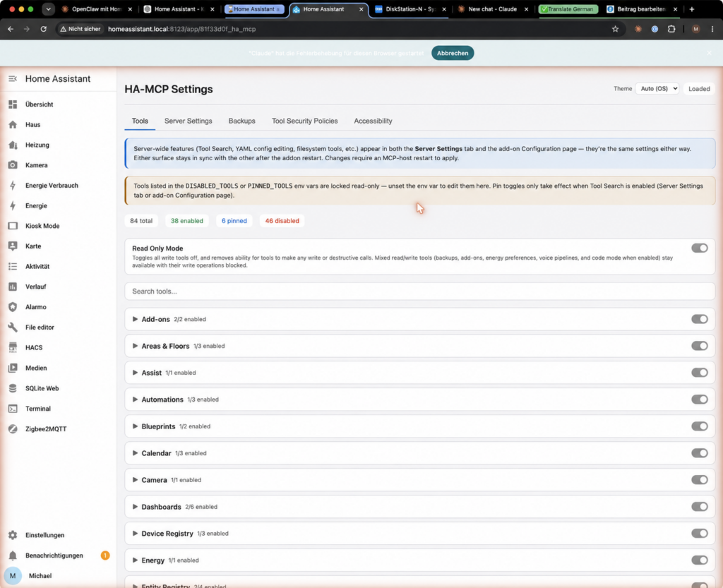
Task: Expand the Assist tool group
Action: point(135,373)
